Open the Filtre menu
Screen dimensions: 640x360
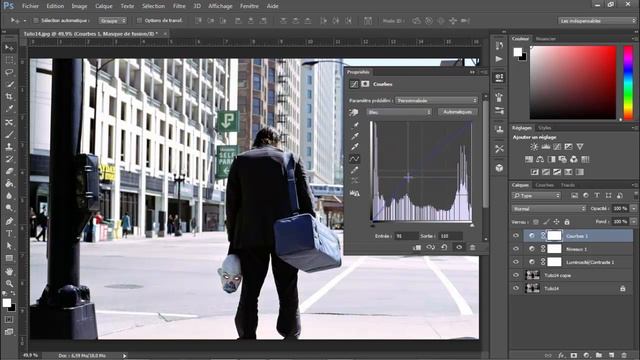pos(179,6)
